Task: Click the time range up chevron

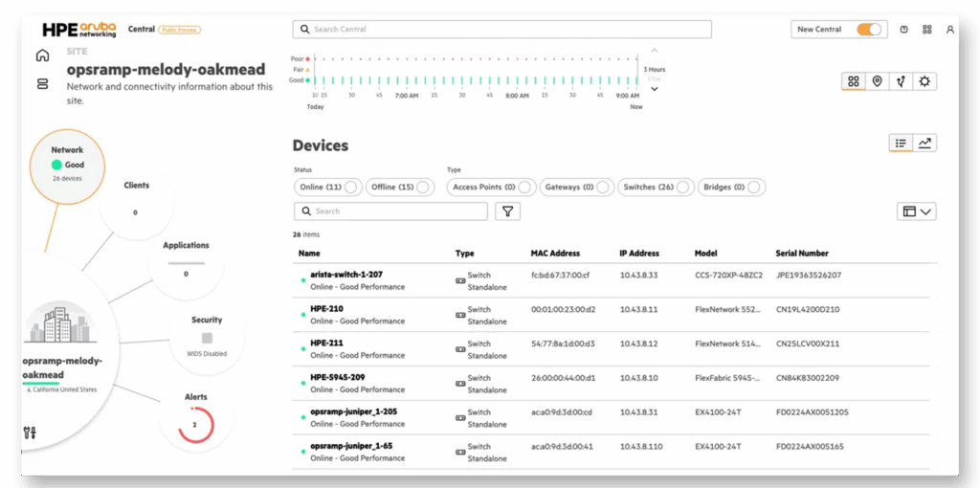Action: (x=655, y=51)
